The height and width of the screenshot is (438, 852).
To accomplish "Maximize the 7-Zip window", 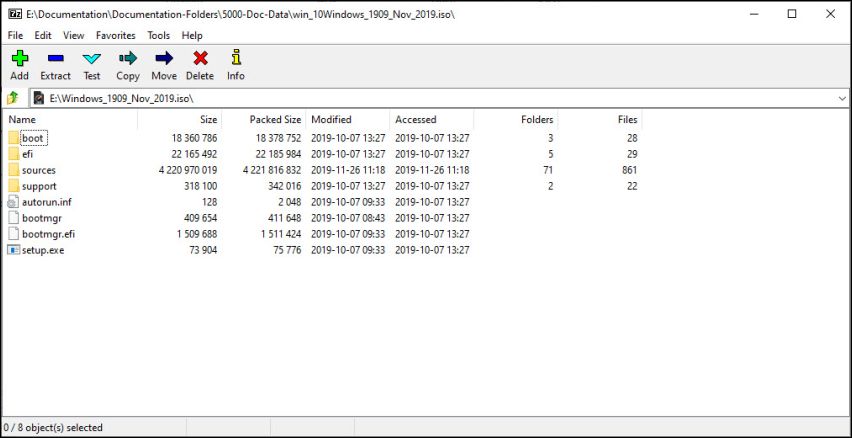I will (792, 14).
